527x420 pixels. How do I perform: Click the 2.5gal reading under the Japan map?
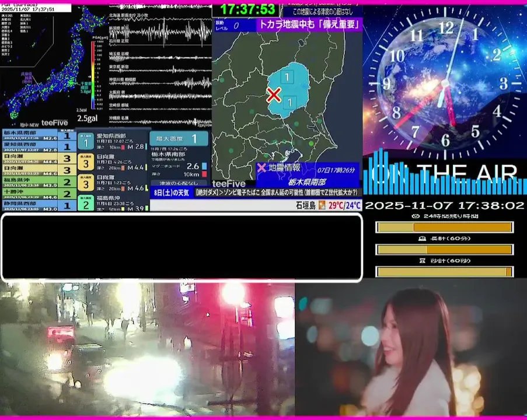click(88, 118)
